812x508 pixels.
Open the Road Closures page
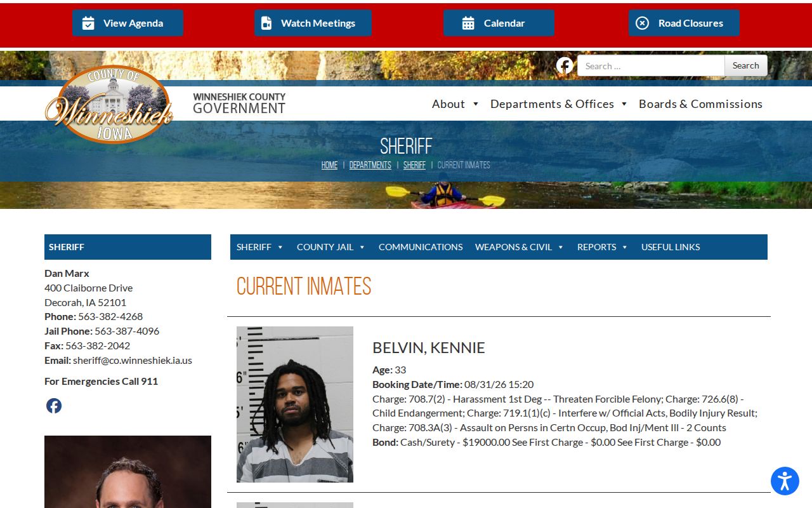tap(684, 23)
